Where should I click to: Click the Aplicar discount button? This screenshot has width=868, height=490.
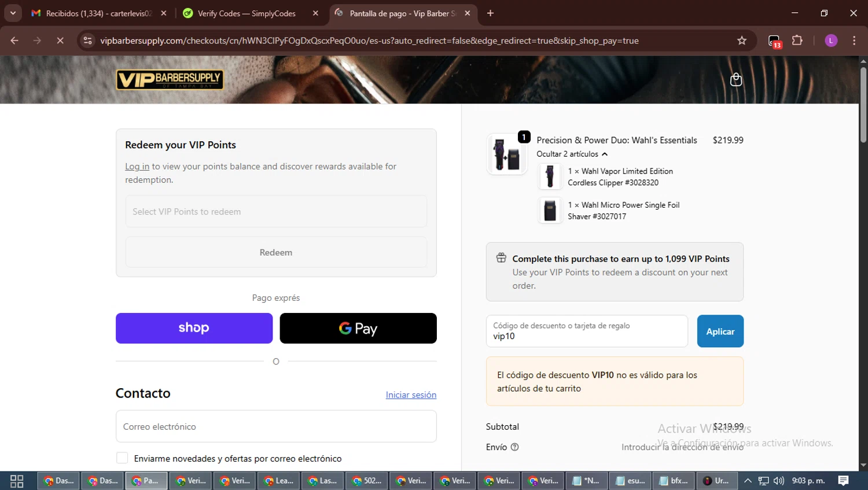720,331
